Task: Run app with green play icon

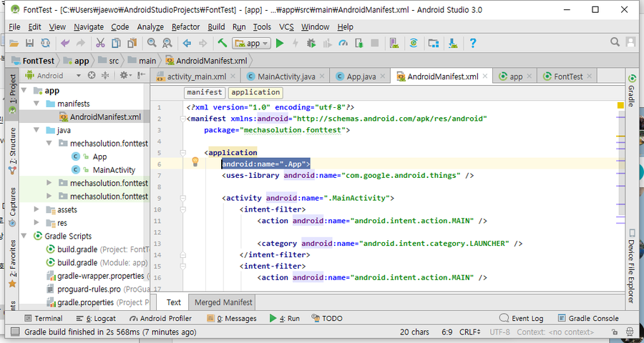Action: point(280,43)
